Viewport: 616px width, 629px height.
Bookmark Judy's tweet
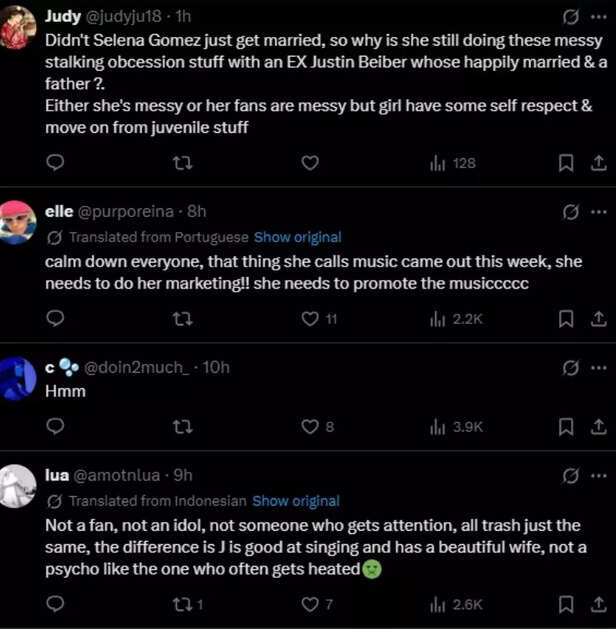tap(565, 163)
